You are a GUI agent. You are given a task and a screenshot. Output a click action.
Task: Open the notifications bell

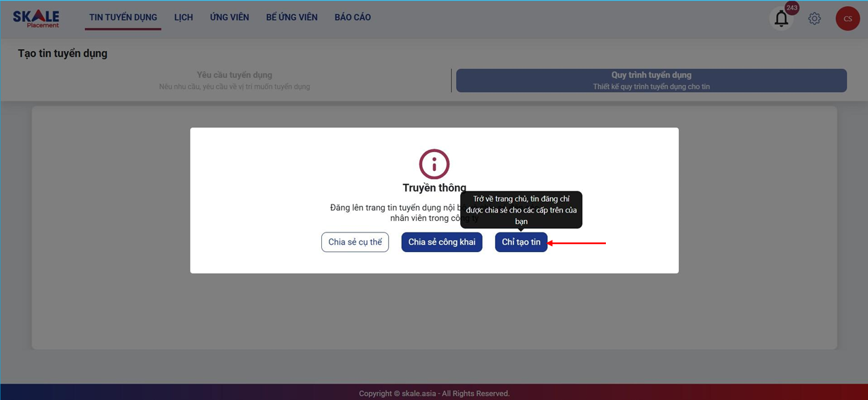coord(781,19)
